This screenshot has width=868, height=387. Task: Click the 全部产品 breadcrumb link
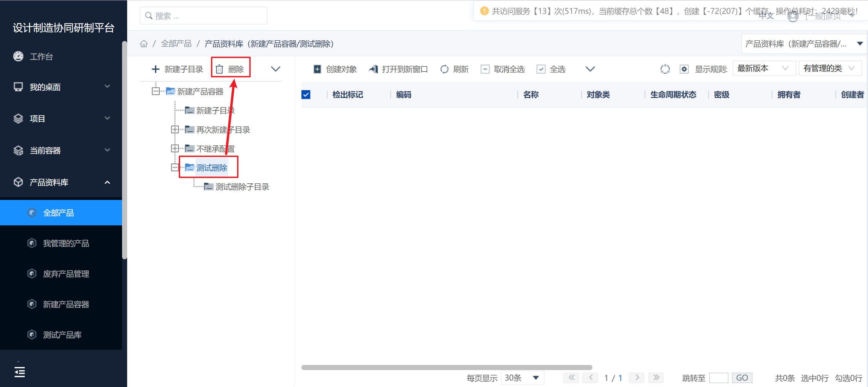click(176, 44)
